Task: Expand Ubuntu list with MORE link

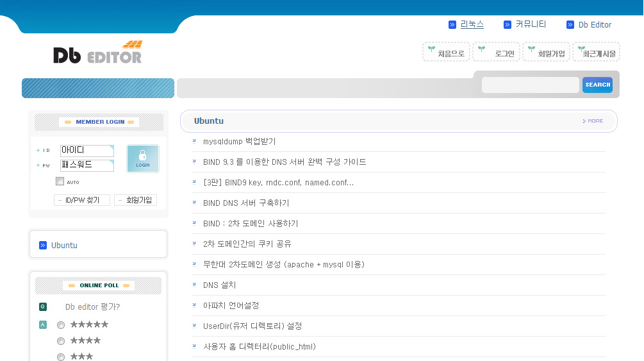Action: (x=593, y=121)
